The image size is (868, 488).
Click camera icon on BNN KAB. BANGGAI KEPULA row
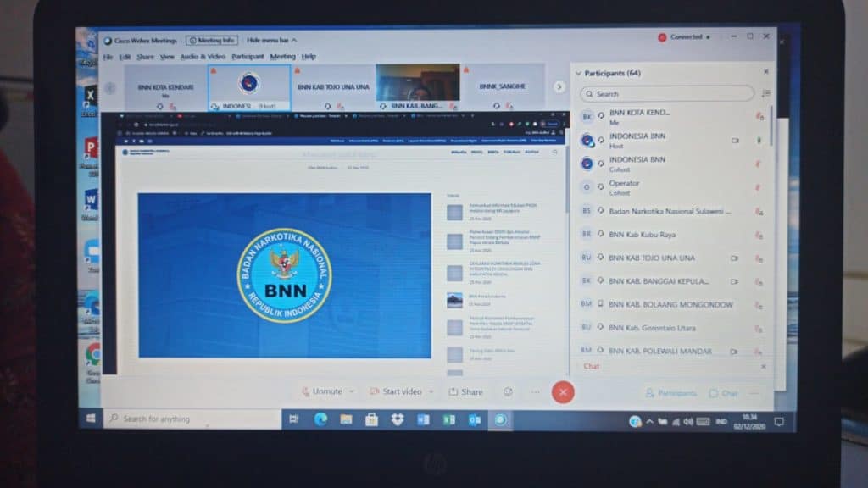click(735, 281)
